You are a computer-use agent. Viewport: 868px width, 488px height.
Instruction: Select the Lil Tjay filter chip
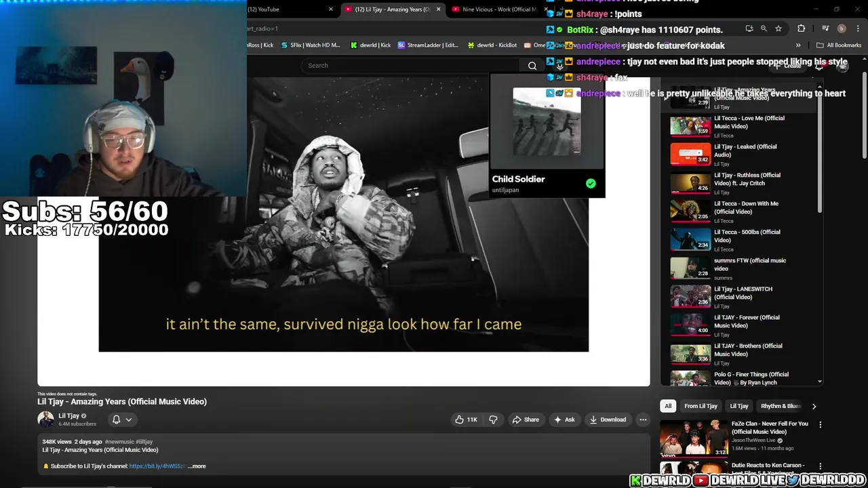[x=739, y=406]
